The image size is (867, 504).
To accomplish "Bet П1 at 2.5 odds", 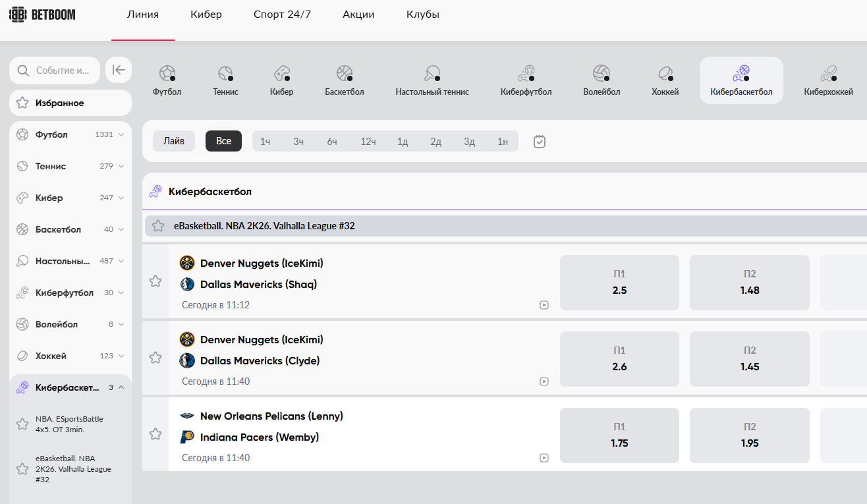I will coord(619,283).
